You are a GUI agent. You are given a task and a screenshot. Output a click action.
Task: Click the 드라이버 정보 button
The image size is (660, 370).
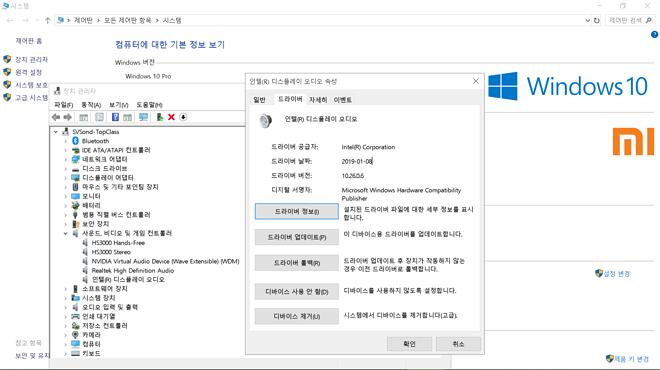pos(296,211)
